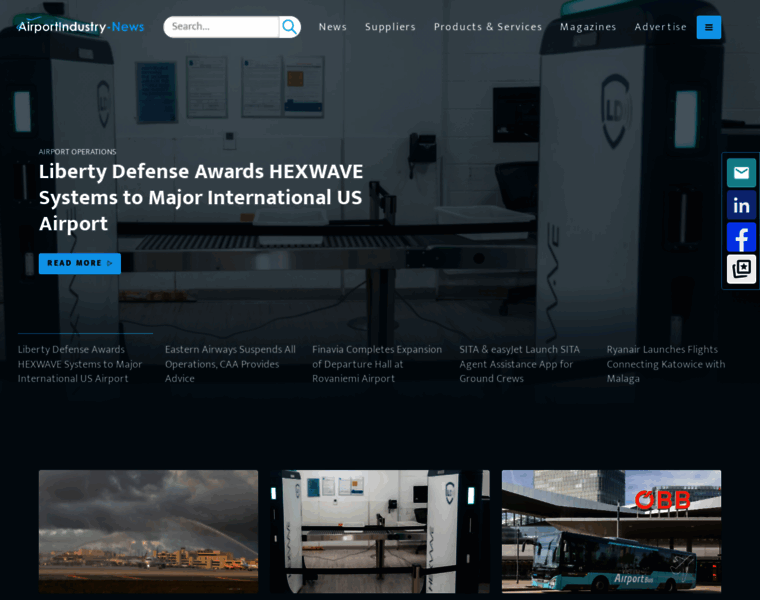
Task: Open the blue hamburger menu button
Action: [x=709, y=27]
